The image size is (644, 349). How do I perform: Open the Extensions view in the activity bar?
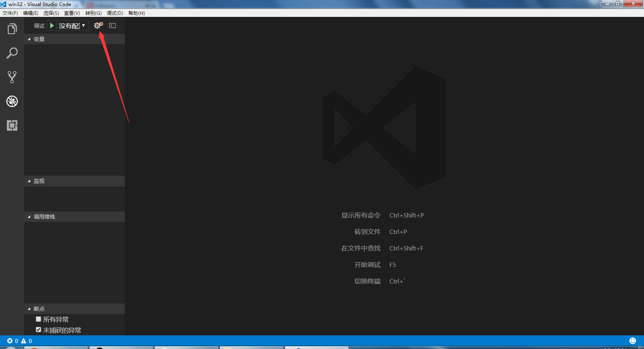[x=12, y=125]
